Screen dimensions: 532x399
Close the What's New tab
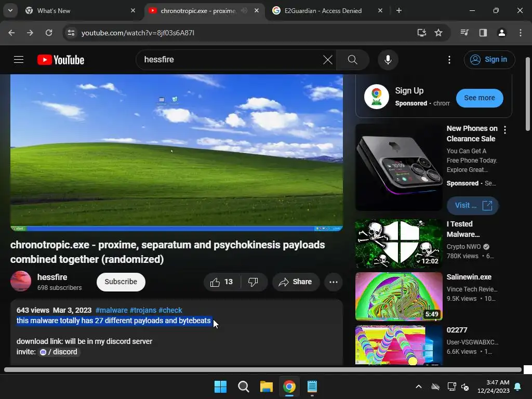(x=133, y=10)
